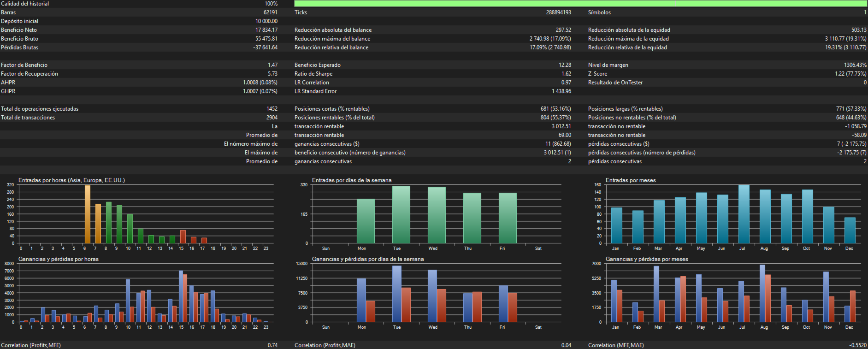Select Total de operaciones ejecutadas value 1452
Screen dimensions: 868x349
pos(272,109)
